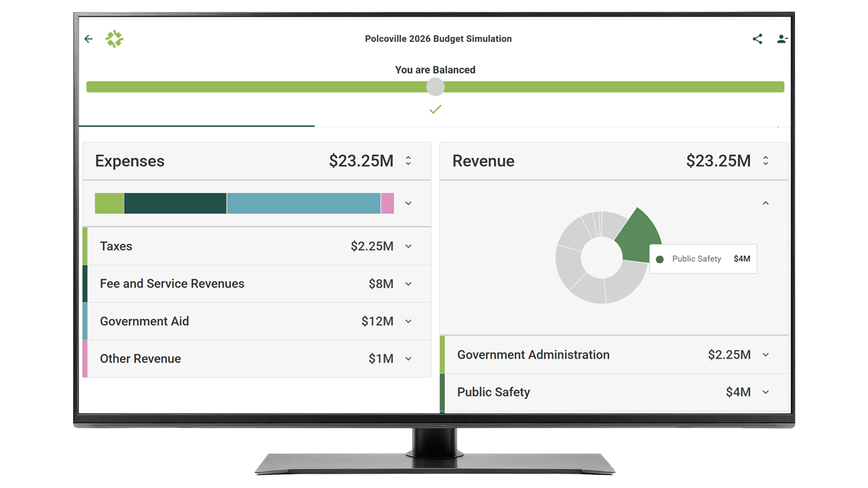The image size is (868, 488).
Task: Select the Public Safety row label
Action: tap(493, 393)
